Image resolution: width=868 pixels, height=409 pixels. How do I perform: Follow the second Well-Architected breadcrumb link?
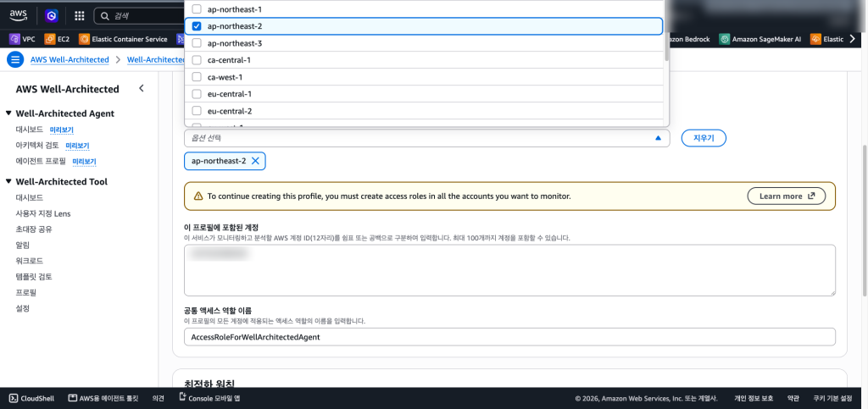[156, 59]
